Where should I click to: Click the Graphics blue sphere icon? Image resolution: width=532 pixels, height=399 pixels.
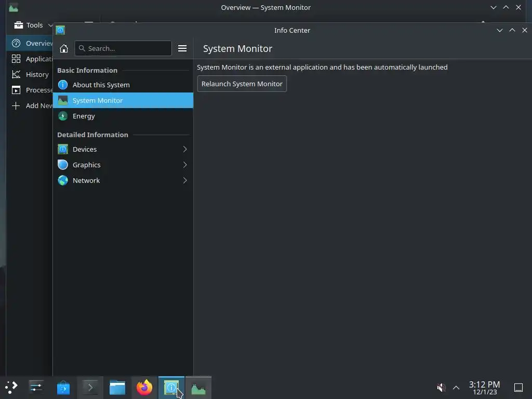click(x=63, y=165)
